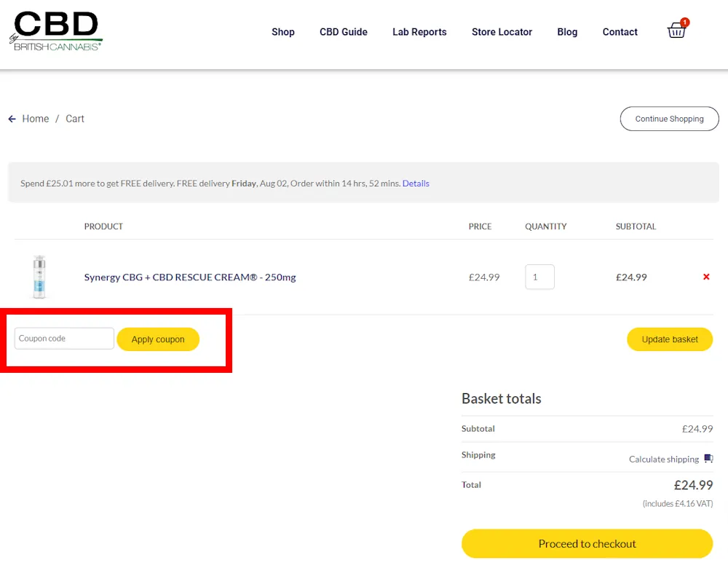Viewport: 728px width, 568px height.
Task: Click the Home breadcrumb link
Action: [x=35, y=119]
